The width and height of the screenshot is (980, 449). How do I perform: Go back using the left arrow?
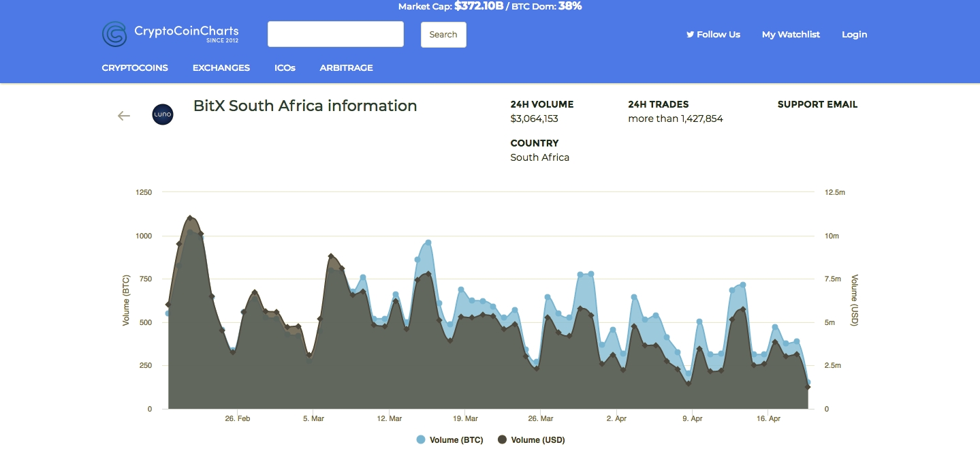coord(124,116)
